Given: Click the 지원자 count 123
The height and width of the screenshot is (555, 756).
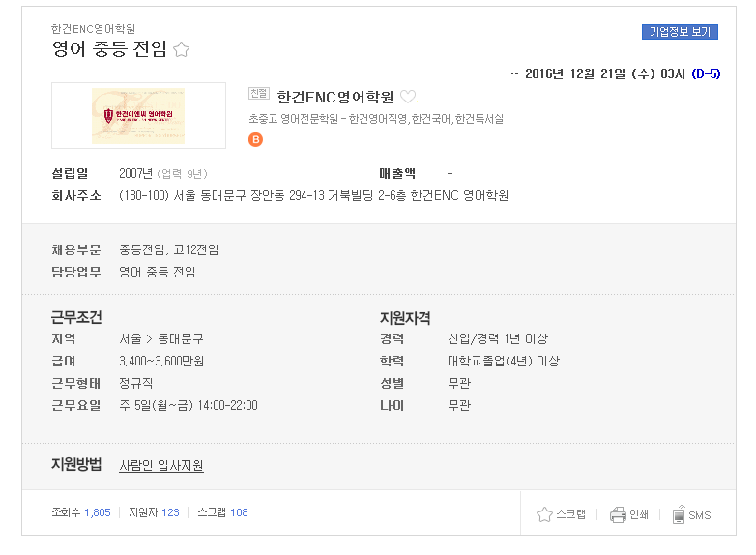Looking at the screenshot, I should click(x=170, y=512).
